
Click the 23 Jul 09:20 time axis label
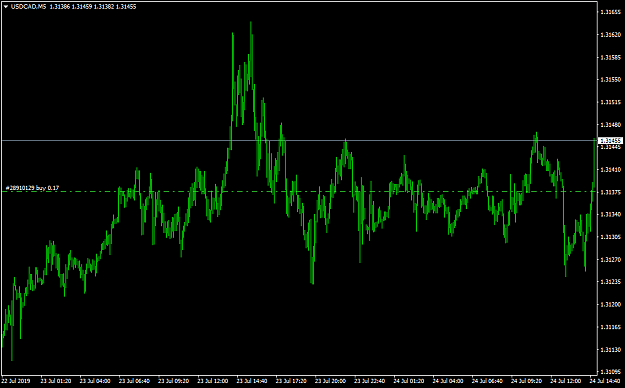click(x=173, y=381)
